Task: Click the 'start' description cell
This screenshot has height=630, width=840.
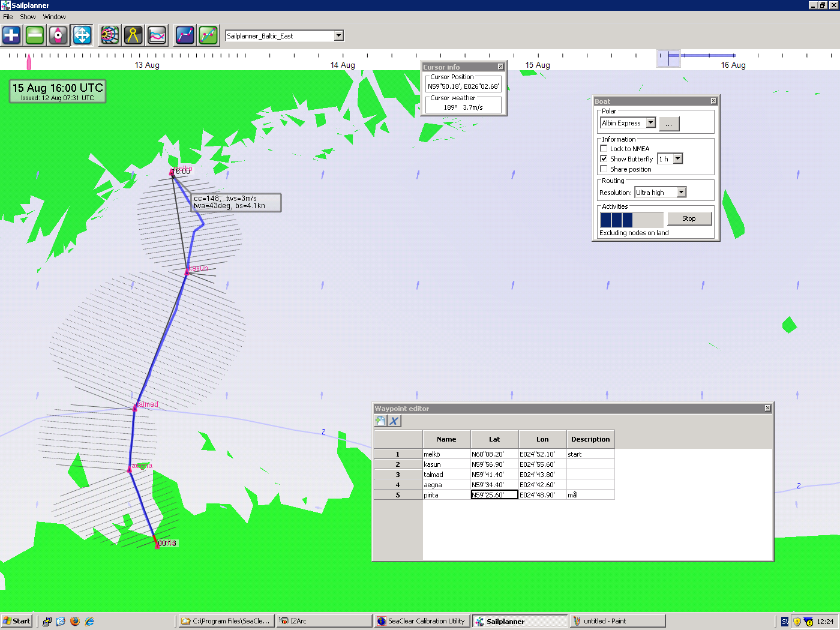Action: tap(590, 454)
